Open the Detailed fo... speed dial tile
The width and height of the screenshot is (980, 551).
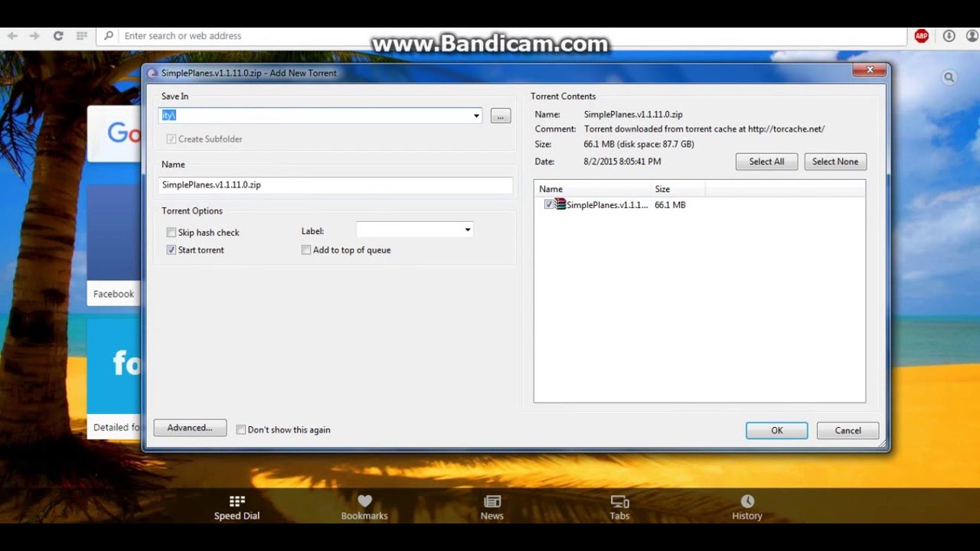(113, 379)
